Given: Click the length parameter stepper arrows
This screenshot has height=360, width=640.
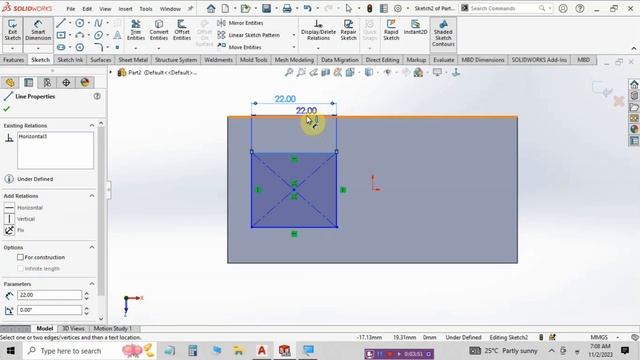Looking at the screenshot, I should (87, 295).
